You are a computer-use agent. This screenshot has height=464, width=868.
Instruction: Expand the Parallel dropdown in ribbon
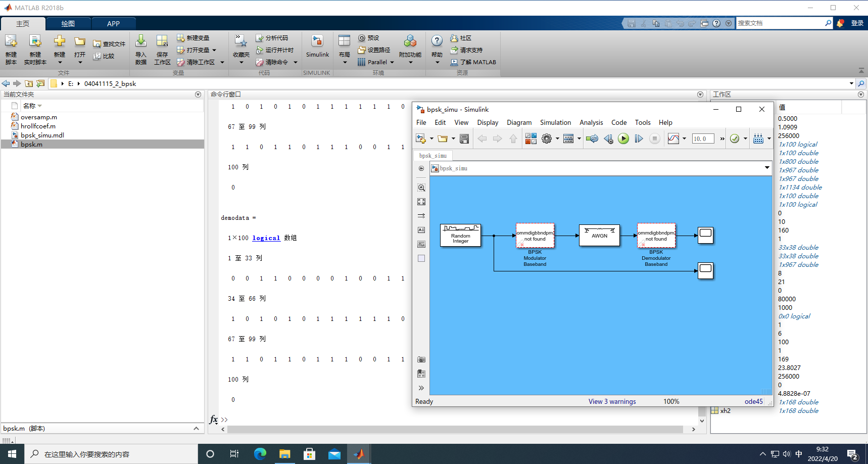point(392,62)
